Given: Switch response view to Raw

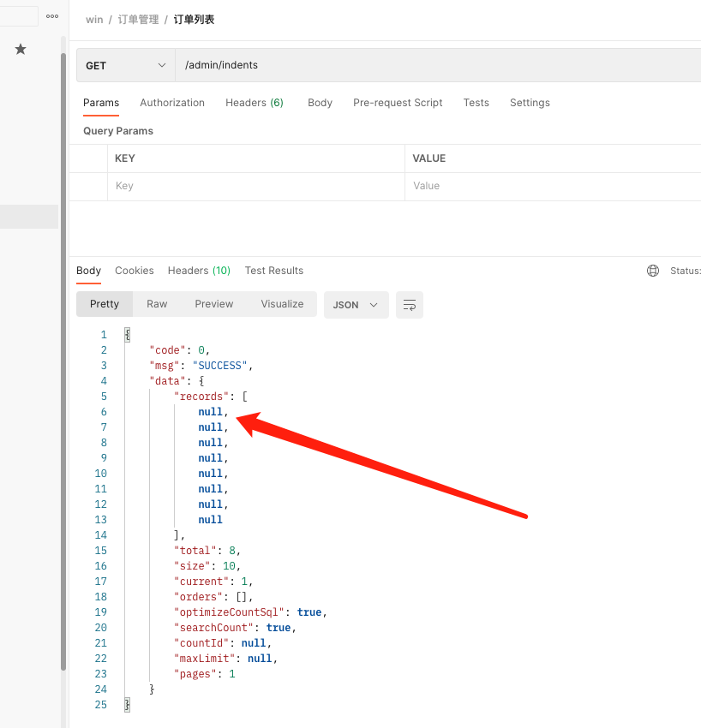Looking at the screenshot, I should click(157, 304).
